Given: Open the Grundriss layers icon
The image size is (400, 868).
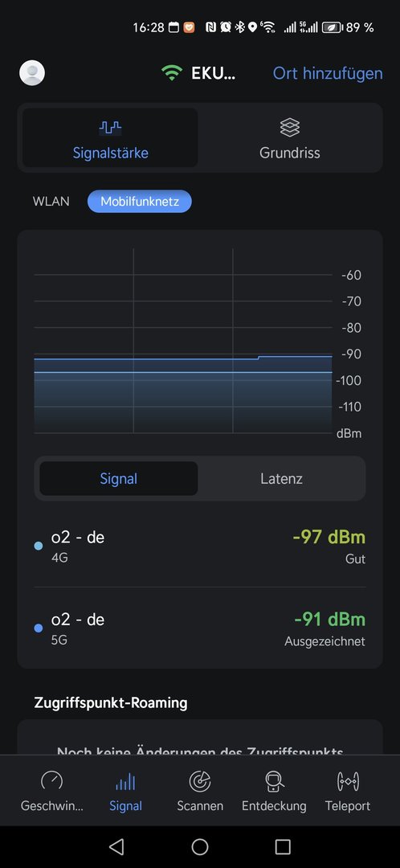Looking at the screenshot, I should click(290, 128).
